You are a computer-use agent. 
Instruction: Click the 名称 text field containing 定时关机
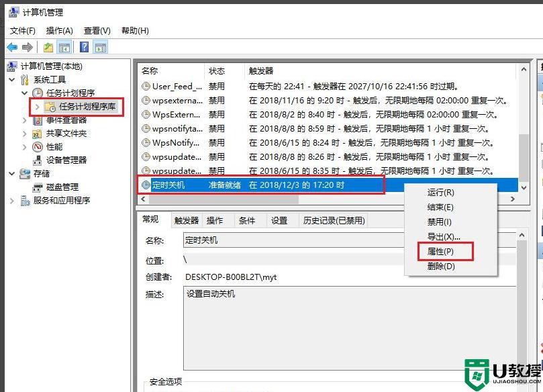[x=349, y=240]
